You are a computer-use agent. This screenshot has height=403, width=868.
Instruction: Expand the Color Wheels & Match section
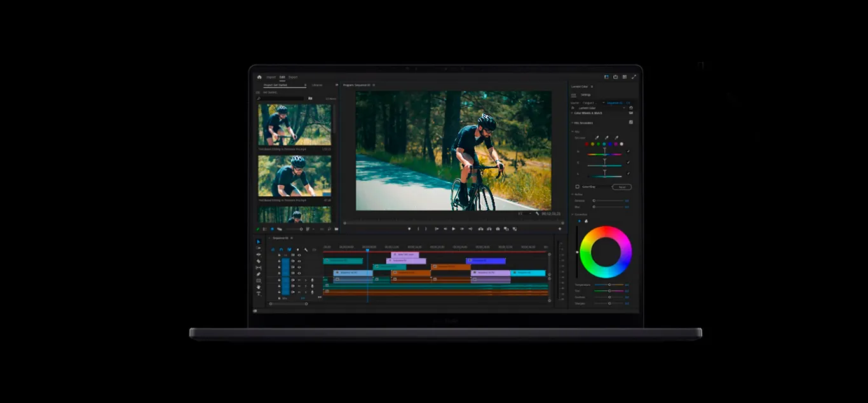[572, 113]
